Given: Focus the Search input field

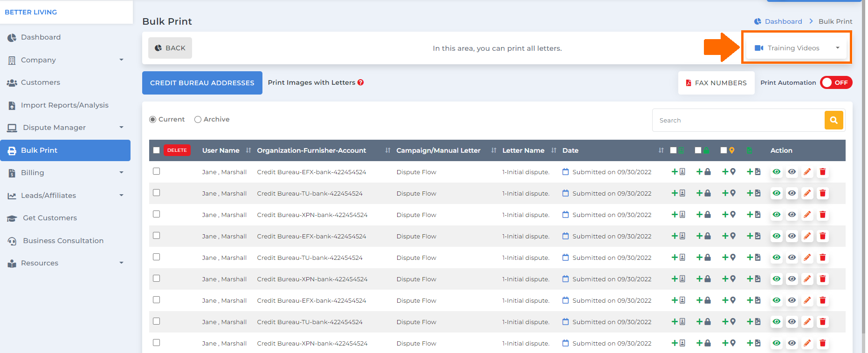Looking at the screenshot, I should tap(738, 120).
